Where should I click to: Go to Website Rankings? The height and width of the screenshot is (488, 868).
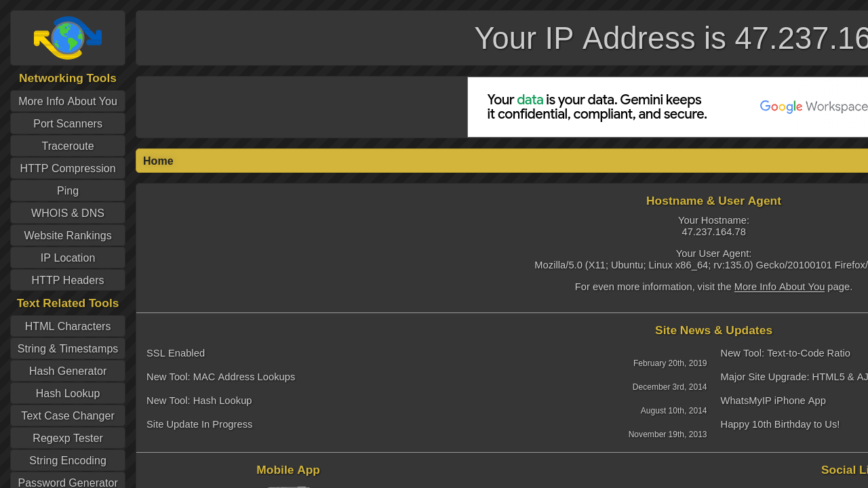[68, 235]
